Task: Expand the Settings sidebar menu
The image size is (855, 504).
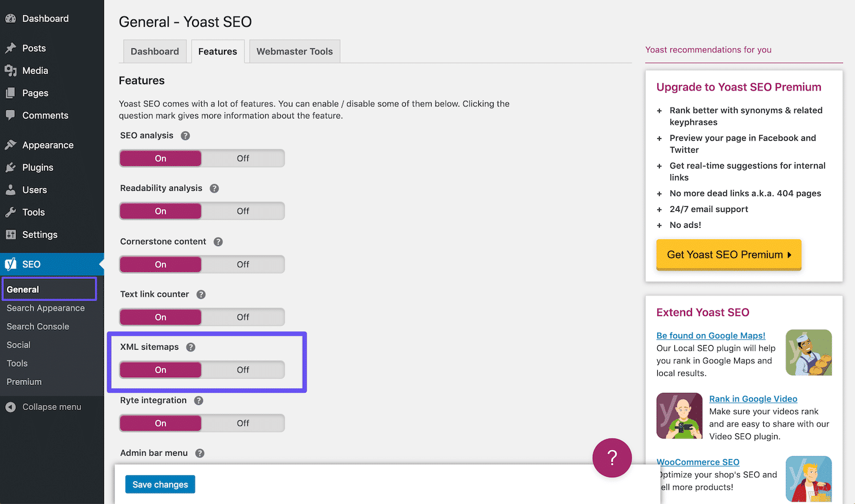Action: [x=39, y=235]
